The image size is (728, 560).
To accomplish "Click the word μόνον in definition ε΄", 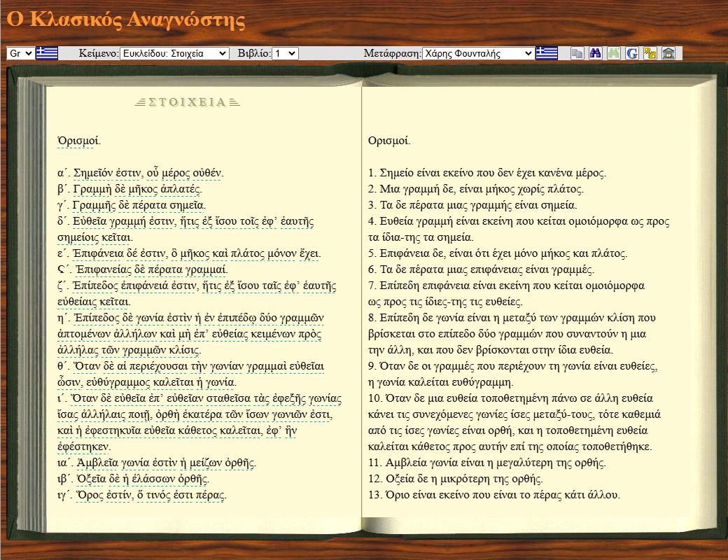I will 282,253.
